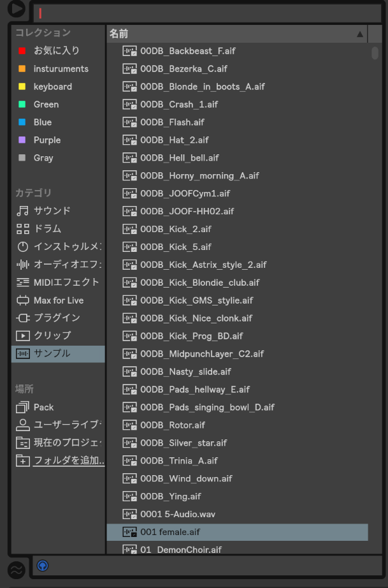Open the ドラム category

[x=47, y=228]
